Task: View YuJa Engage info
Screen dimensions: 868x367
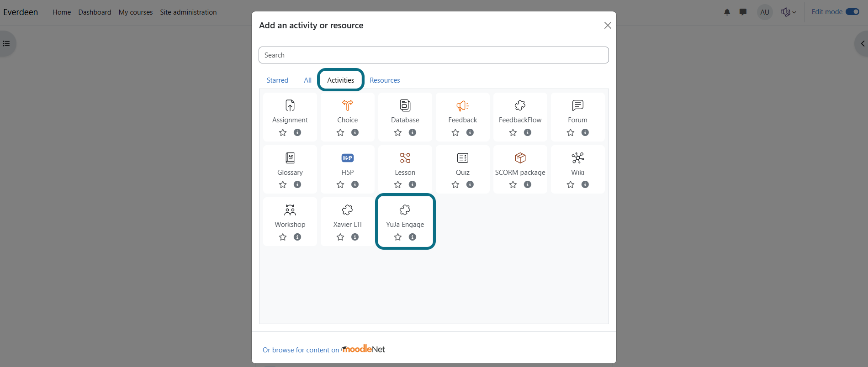Action: 413,237
